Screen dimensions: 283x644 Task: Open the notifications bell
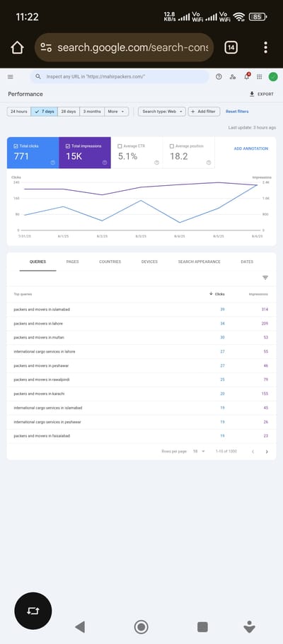pyautogui.click(x=247, y=76)
